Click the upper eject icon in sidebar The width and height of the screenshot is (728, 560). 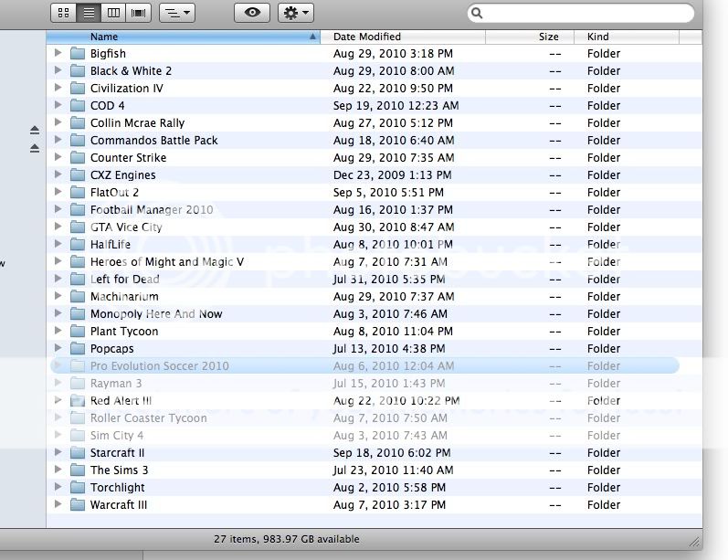tap(35, 130)
